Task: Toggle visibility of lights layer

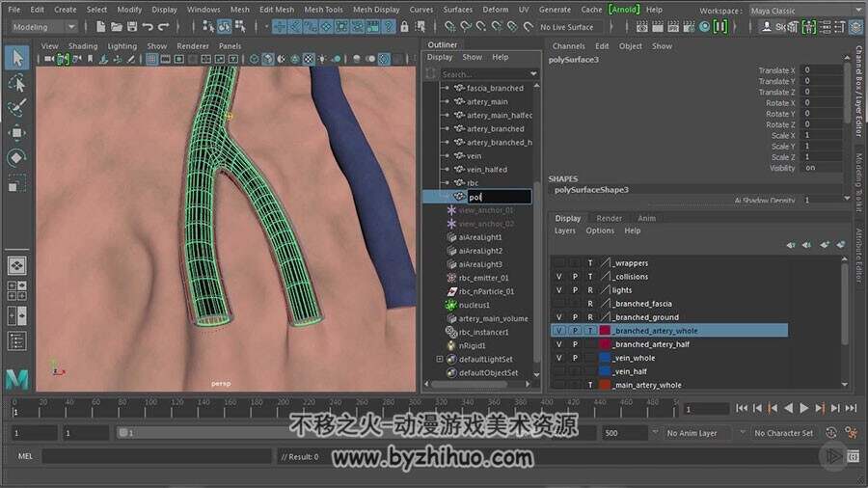Action: pyautogui.click(x=559, y=290)
